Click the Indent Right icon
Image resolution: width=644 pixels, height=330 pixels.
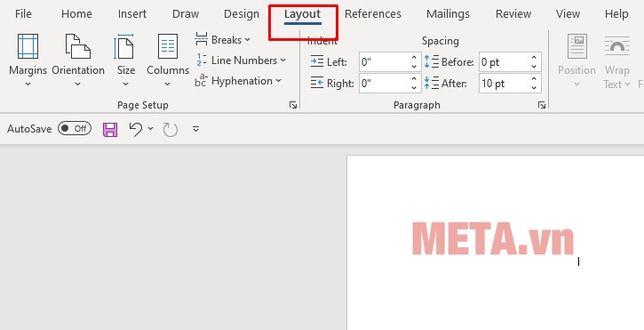[317, 83]
